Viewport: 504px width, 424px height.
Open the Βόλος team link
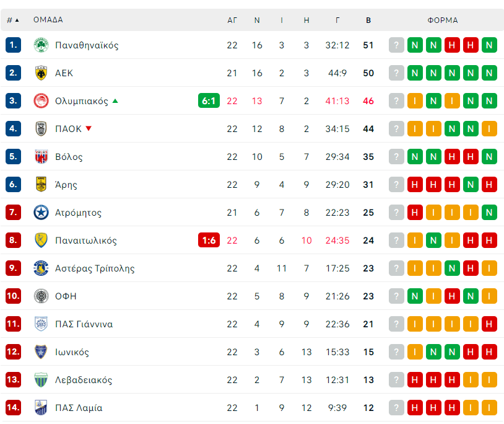(x=69, y=157)
